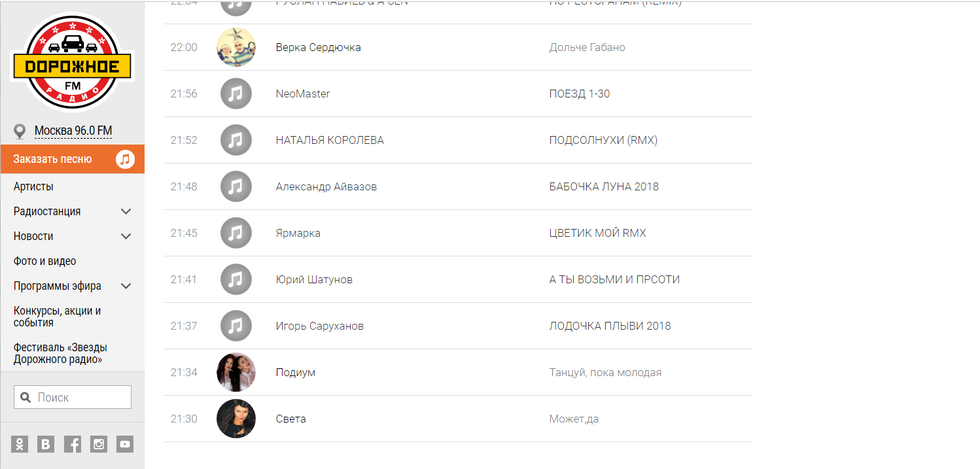
Task: Open the Instagram page icon
Action: [x=99, y=444]
